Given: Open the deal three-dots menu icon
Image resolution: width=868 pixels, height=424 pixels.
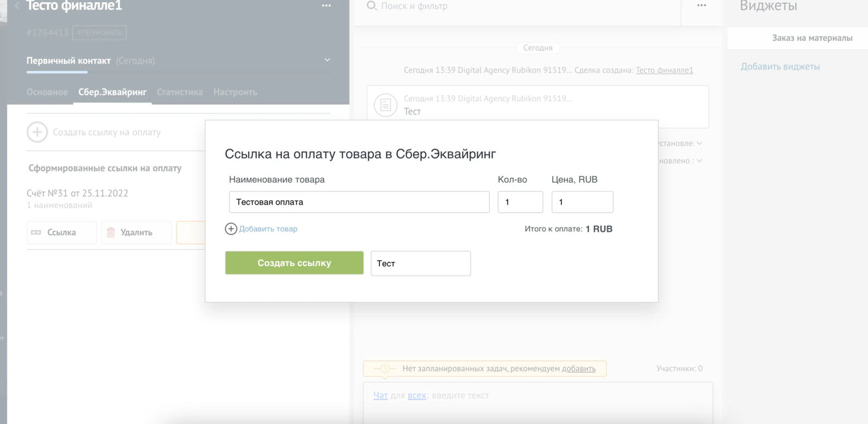Looking at the screenshot, I should (326, 6).
